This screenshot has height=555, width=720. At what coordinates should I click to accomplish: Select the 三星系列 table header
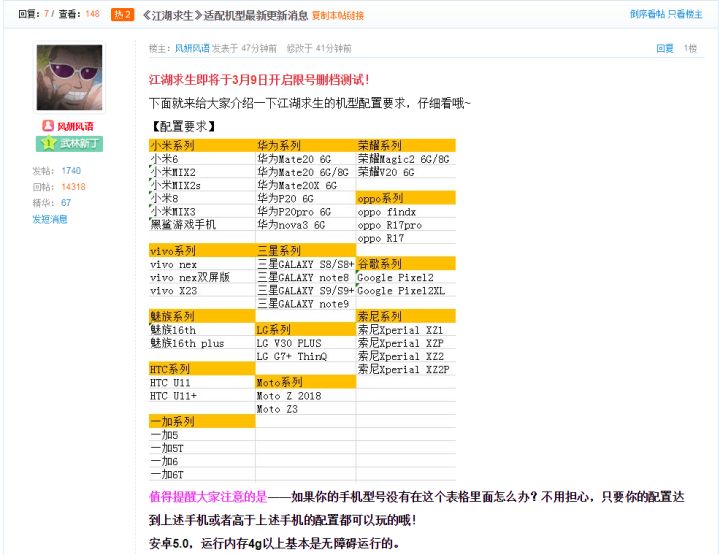[x=306, y=251]
